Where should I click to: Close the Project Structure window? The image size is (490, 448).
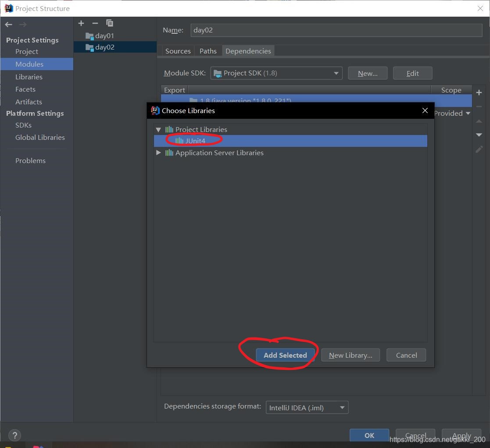coord(480,8)
